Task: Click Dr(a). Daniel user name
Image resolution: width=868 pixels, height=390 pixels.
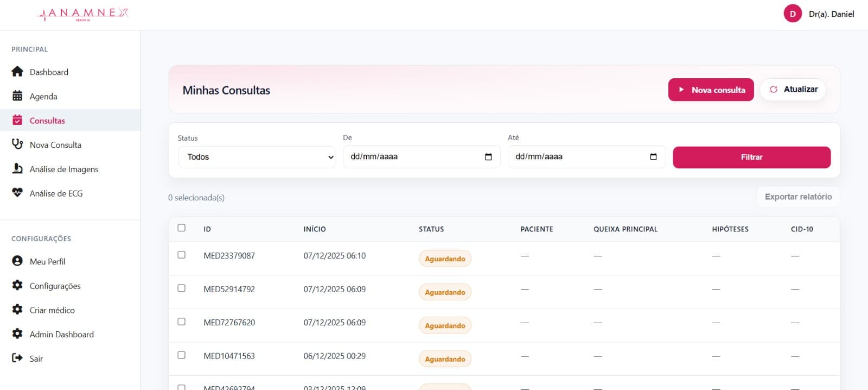Action: [831, 14]
